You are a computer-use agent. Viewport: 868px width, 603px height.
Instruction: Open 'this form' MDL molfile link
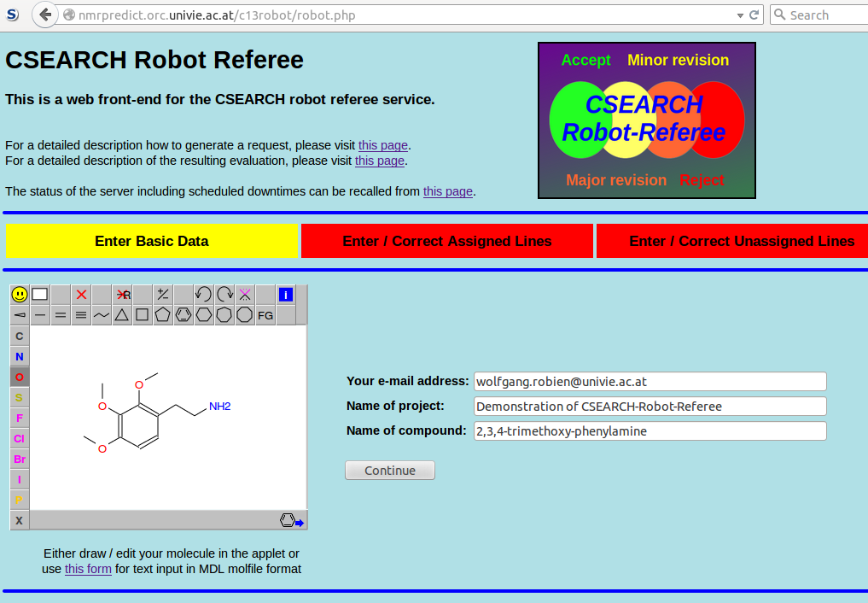click(x=88, y=569)
